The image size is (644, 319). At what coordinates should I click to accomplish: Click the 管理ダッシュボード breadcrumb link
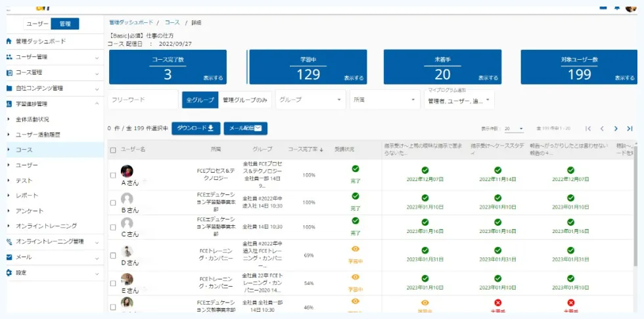coord(131,22)
